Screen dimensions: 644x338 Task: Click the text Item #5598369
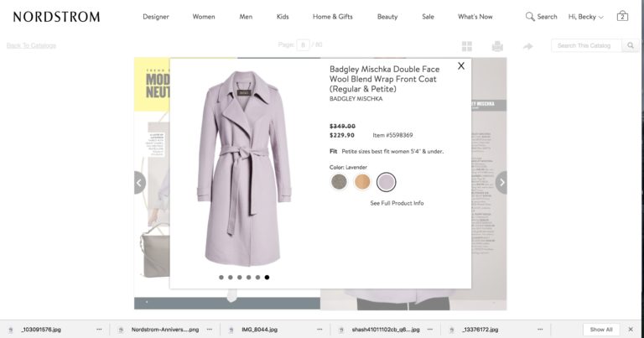click(392, 135)
